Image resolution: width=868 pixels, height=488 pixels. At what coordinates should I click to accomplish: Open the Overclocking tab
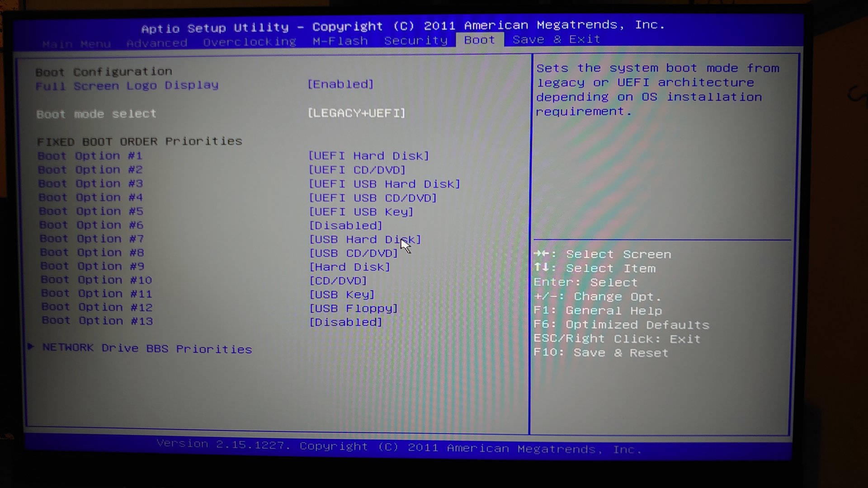click(250, 42)
